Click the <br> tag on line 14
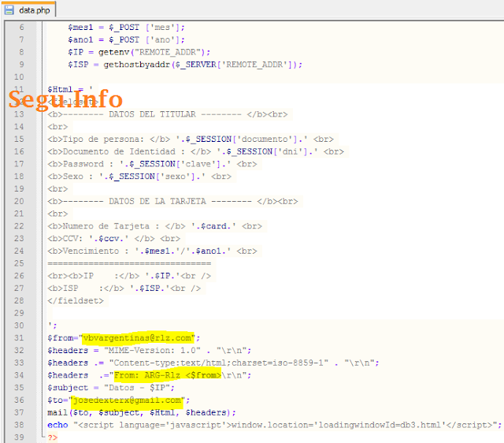The width and height of the screenshot is (504, 443). click(57, 127)
